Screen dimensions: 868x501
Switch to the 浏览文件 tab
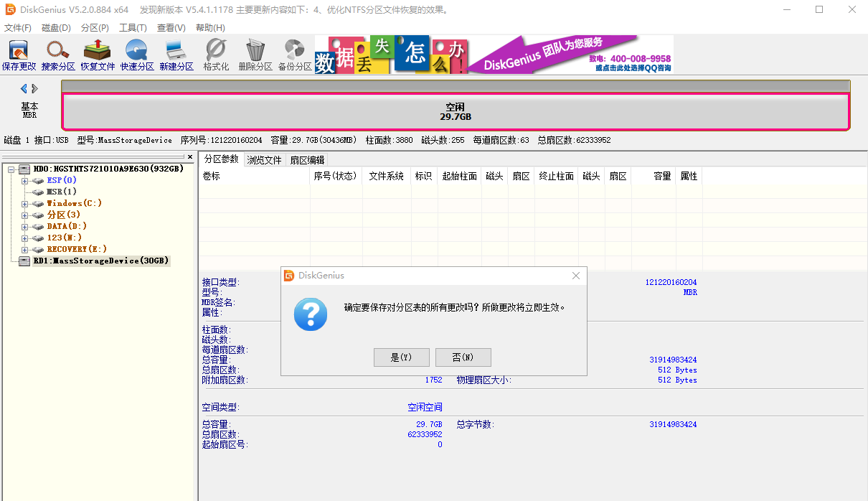[x=264, y=160]
